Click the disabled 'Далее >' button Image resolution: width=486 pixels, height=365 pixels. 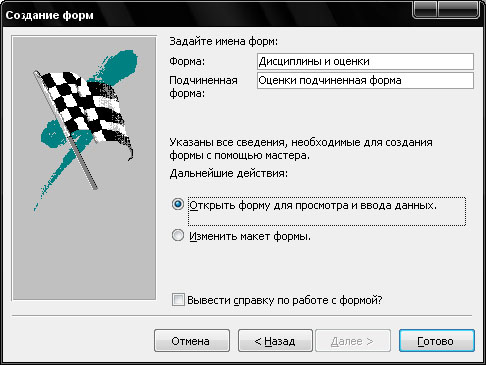353,341
